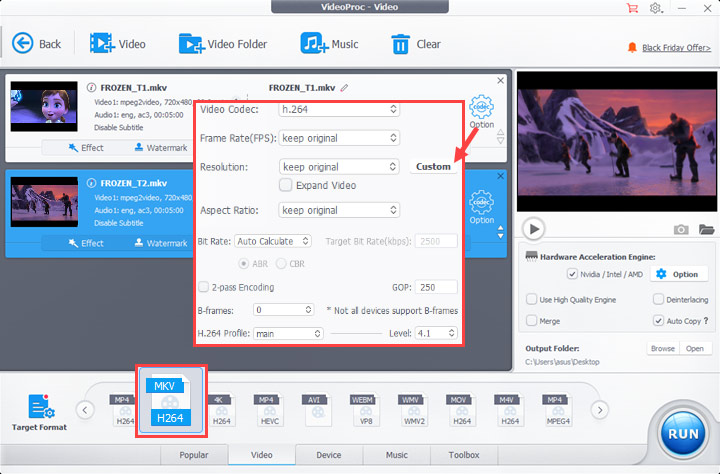Select the MKV H264 format
720x474 pixels.
tap(170, 400)
